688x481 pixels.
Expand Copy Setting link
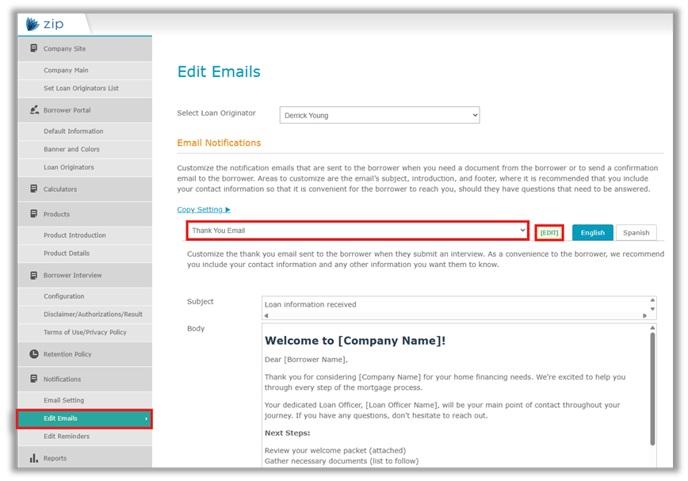click(x=204, y=210)
